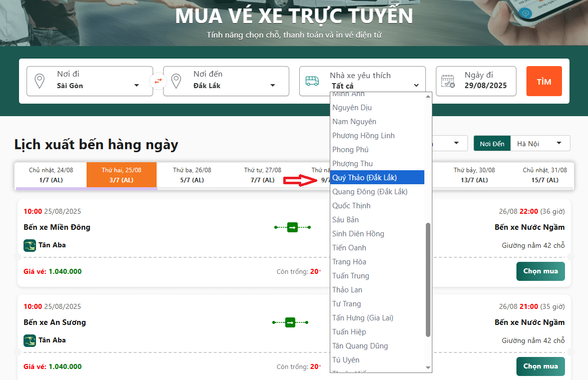Choose Tuấn Trung in the operator list

coord(350,276)
